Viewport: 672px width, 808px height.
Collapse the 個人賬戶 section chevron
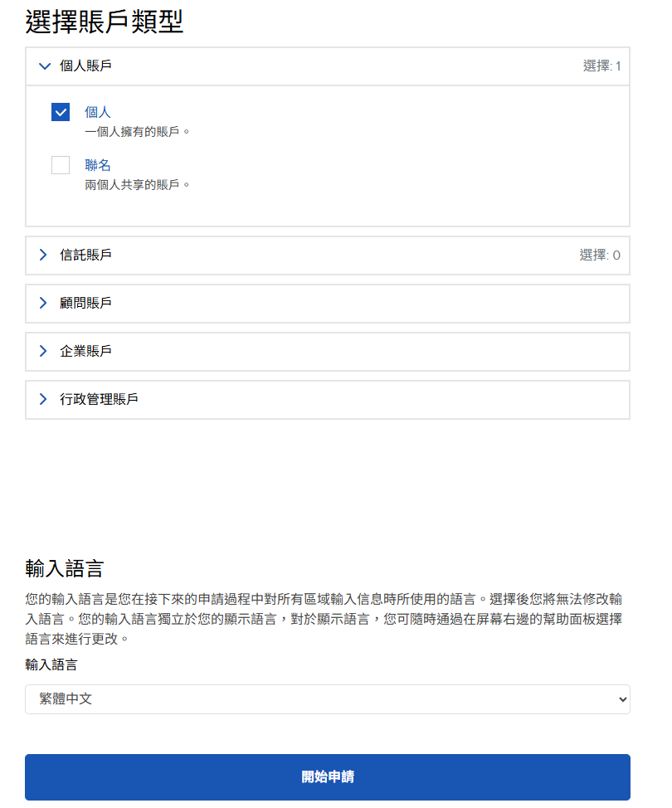click(45, 66)
